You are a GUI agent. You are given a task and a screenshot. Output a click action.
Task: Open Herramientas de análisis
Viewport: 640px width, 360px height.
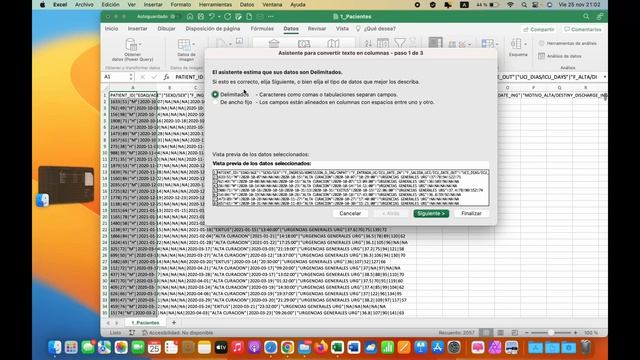click(567, 43)
